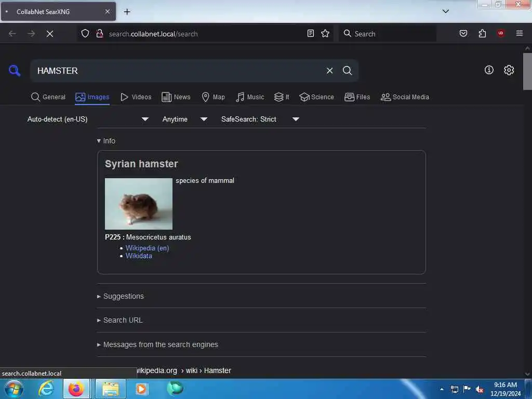
Task: Open the uBlock Origin extension icon
Action: click(x=501, y=33)
